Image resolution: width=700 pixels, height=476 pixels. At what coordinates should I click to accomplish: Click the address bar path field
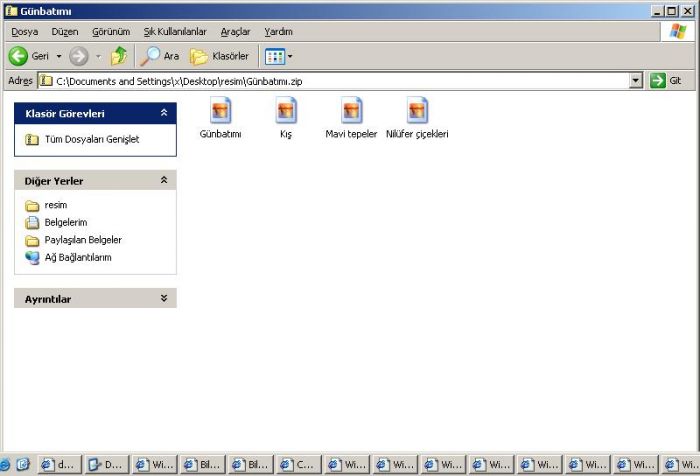point(330,80)
